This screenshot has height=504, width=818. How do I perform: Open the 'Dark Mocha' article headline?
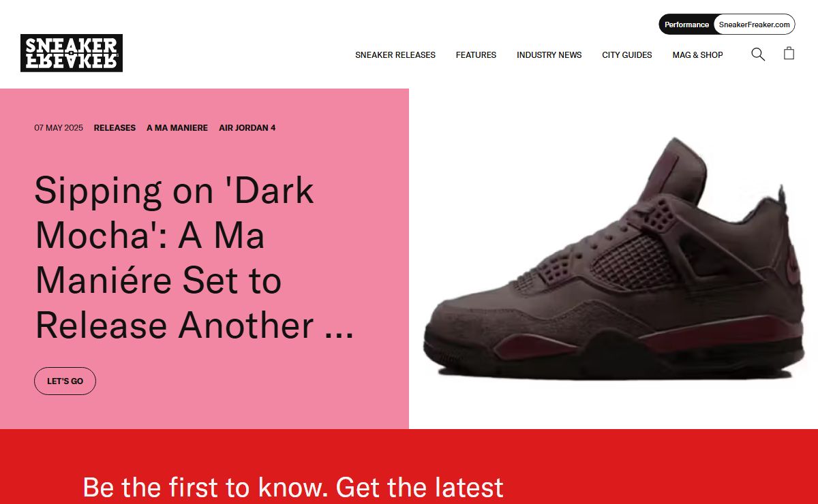point(194,258)
